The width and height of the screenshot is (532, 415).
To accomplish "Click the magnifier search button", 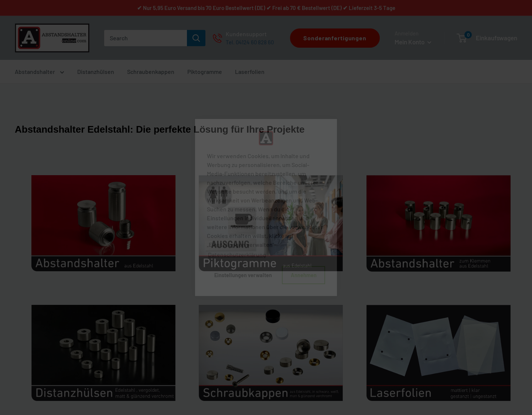I will pyautogui.click(x=196, y=38).
